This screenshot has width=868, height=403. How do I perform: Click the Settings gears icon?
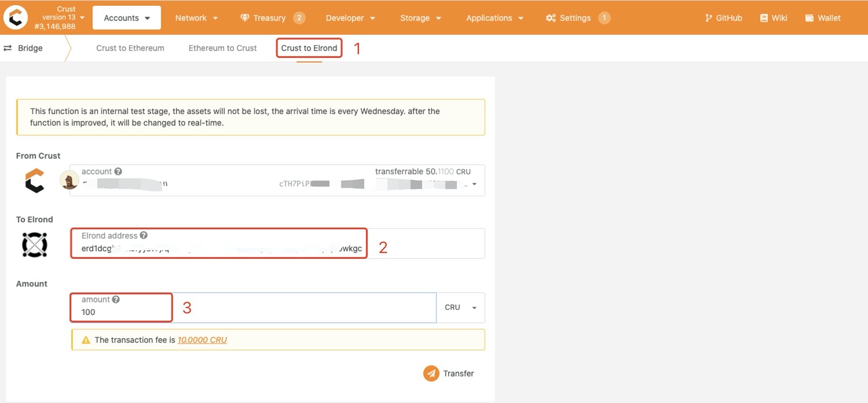[x=551, y=18]
